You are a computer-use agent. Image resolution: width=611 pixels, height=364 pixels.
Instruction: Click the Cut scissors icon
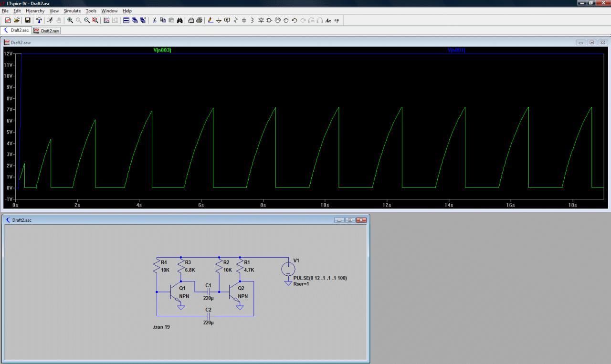(x=154, y=20)
